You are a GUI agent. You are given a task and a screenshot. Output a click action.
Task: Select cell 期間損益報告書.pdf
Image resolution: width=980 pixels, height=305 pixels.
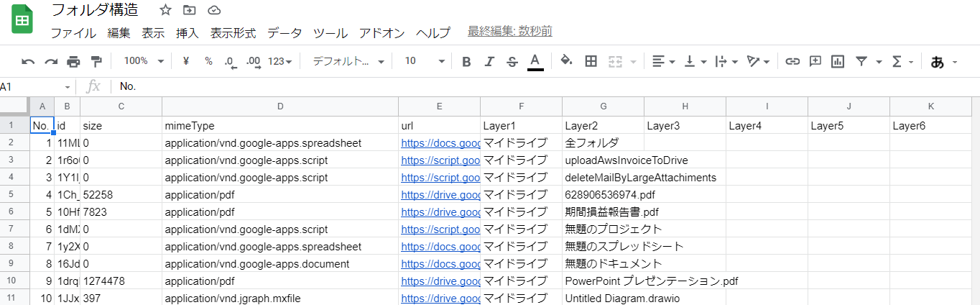pyautogui.click(x=604, y=211)
